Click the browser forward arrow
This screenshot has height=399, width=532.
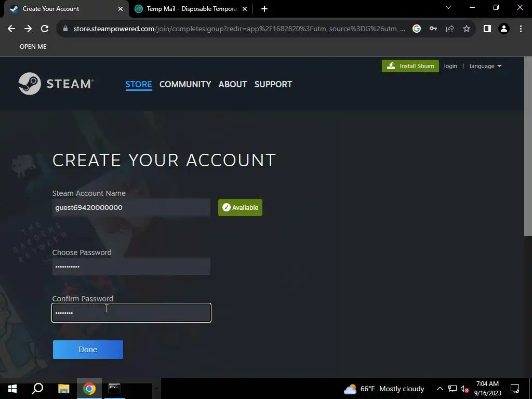tap(28, 29)
